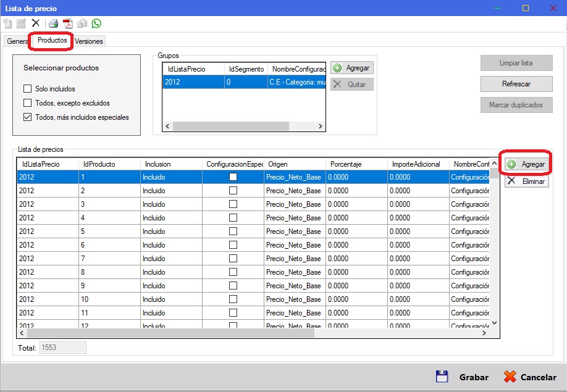Minimize the Lista de precio window

[x=498, y=8]
